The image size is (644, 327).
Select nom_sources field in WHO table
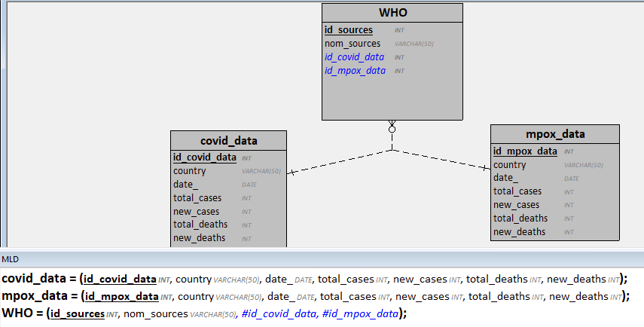click(353, 44)
